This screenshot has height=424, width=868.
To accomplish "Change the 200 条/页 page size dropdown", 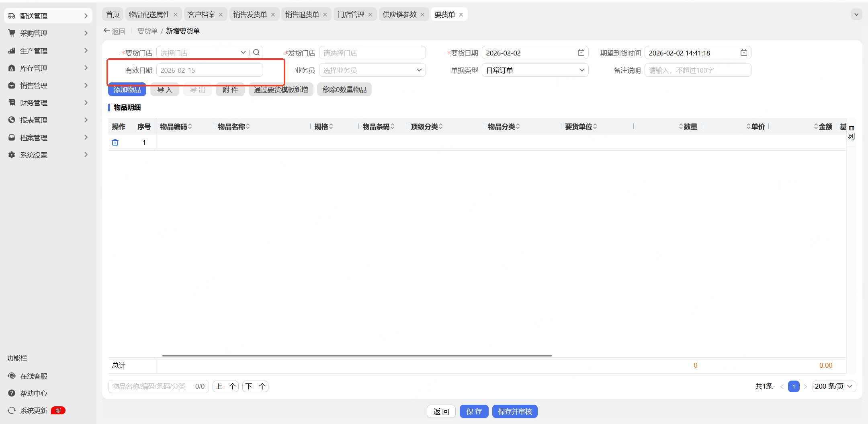I will point(834,386).
